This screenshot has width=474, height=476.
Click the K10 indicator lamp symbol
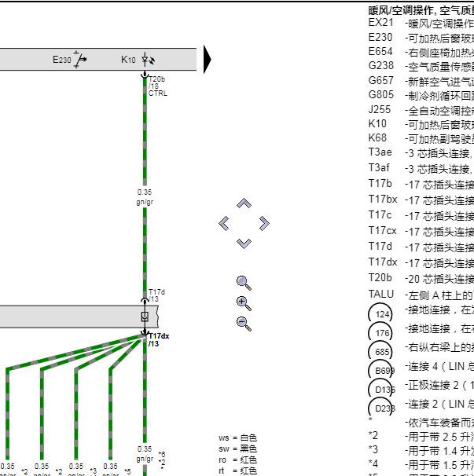click(x=148, y=60)
